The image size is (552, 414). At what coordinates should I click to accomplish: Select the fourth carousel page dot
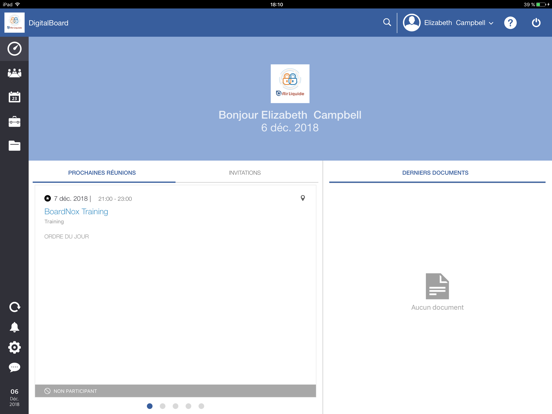(188, 406)
